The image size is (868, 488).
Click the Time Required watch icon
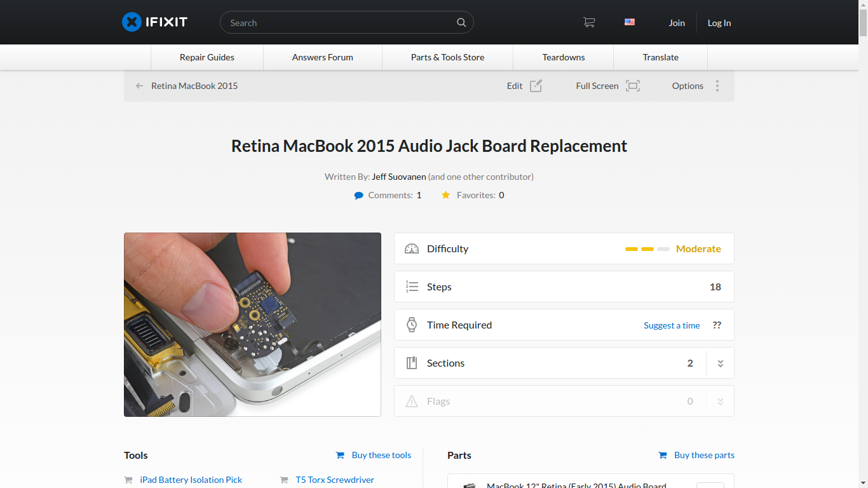coord(412,325)
